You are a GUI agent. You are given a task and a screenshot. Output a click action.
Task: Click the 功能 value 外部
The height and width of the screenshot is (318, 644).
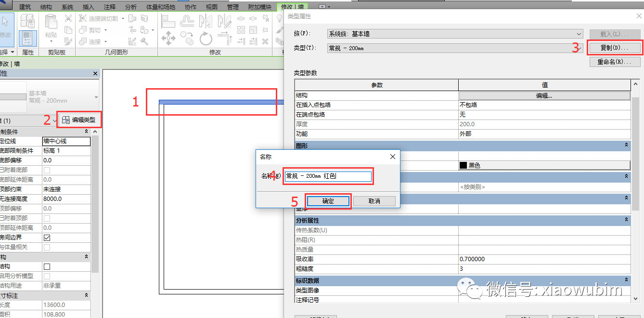(x=544, y=134)
